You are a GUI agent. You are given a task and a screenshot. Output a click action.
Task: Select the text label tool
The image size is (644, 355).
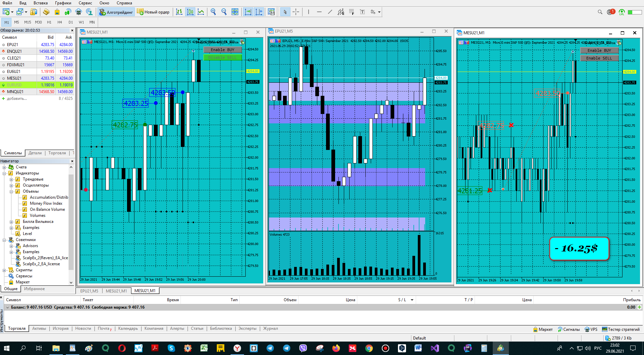(362, 12)
